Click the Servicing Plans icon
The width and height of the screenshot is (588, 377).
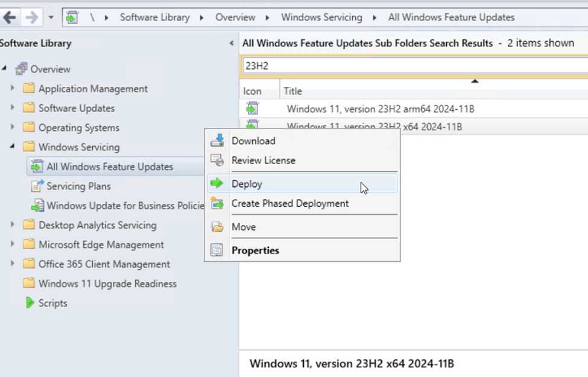pyautogui.click(x=37, y=186)
